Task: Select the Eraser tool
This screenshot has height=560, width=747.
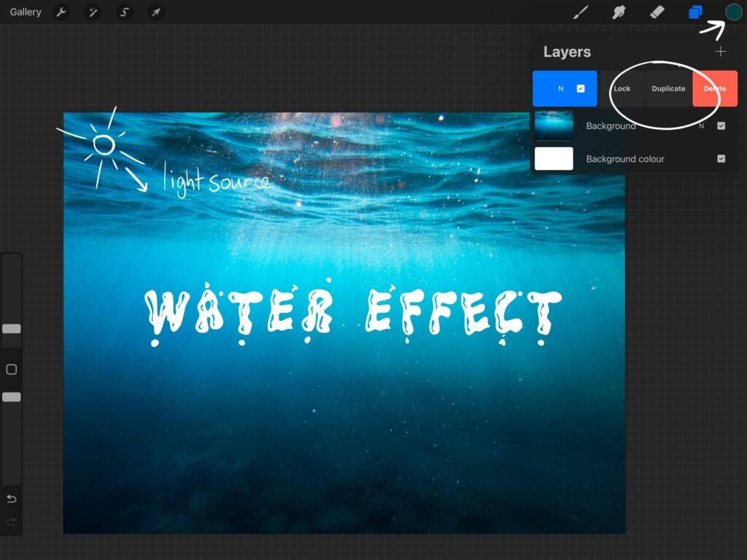Action: pyautogui.click(x=657, y=12)
